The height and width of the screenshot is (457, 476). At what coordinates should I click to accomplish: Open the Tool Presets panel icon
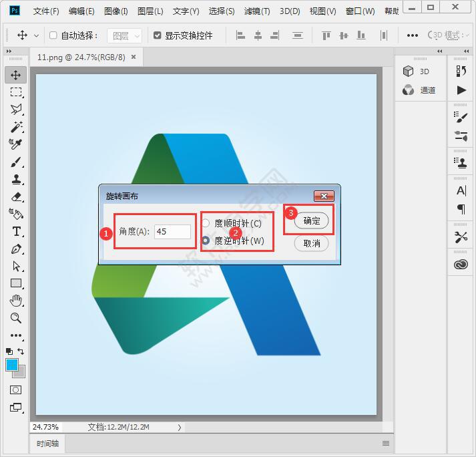point(461,237)
